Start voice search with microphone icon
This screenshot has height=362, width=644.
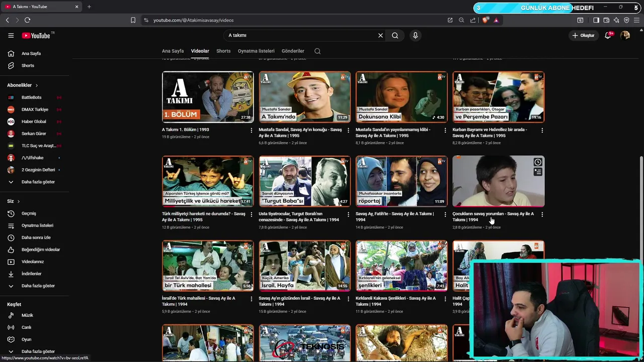415,35
